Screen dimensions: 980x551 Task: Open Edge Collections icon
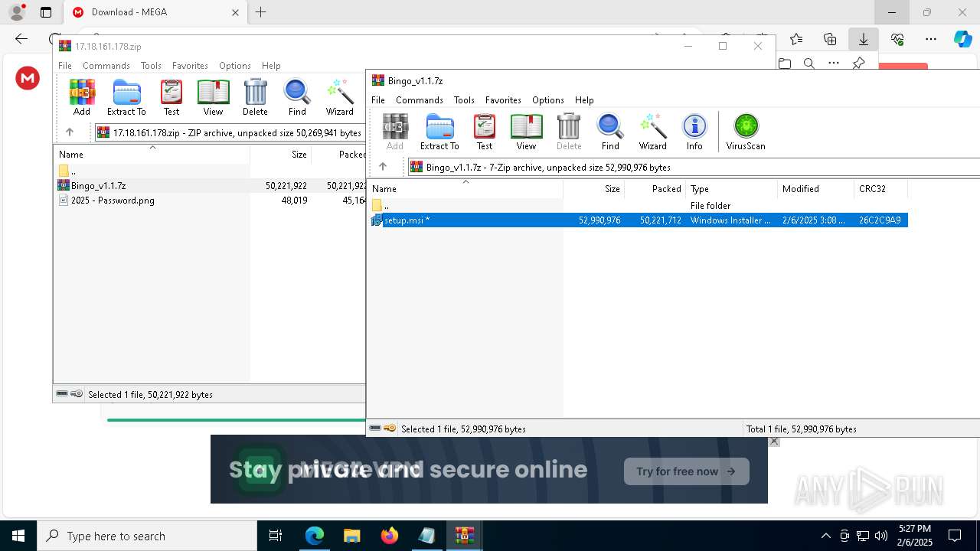(830, 39)
